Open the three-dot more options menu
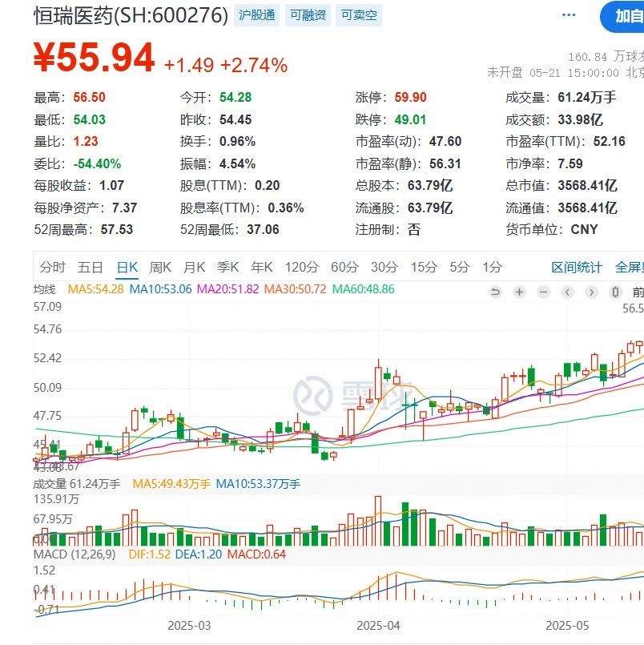This screenshot has width=644, height=645. coord(569,15)
